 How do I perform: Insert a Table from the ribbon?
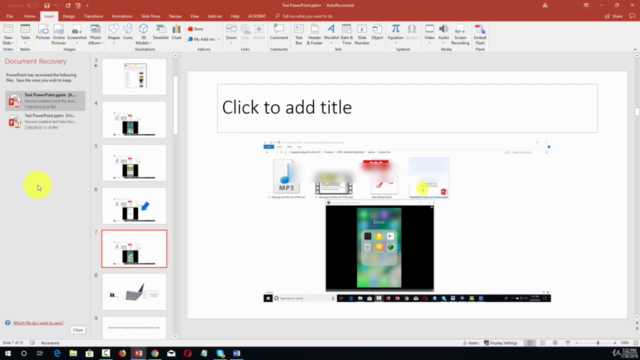[x=25, y=34]
